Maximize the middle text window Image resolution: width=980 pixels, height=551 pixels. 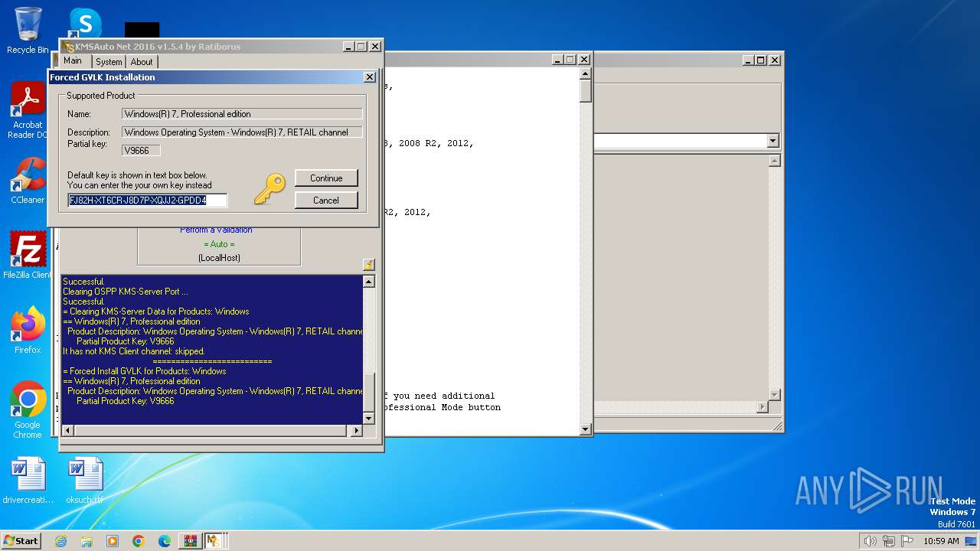tap(570, 60)
